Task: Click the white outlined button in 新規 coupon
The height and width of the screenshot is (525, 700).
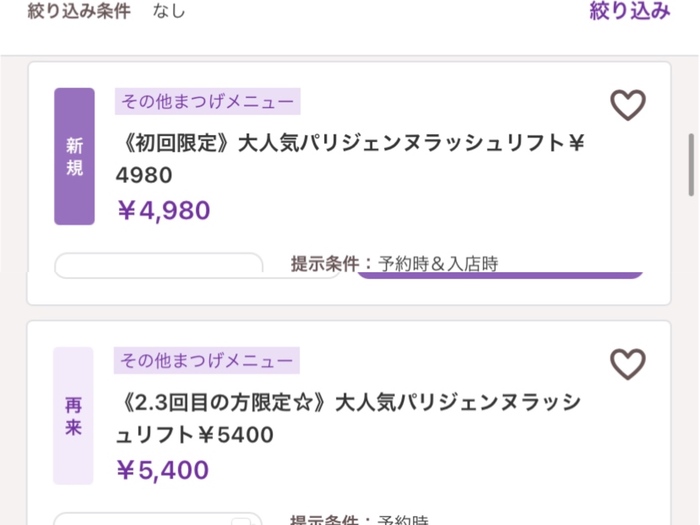Action: pyautogui.click(x=158, y=266)
